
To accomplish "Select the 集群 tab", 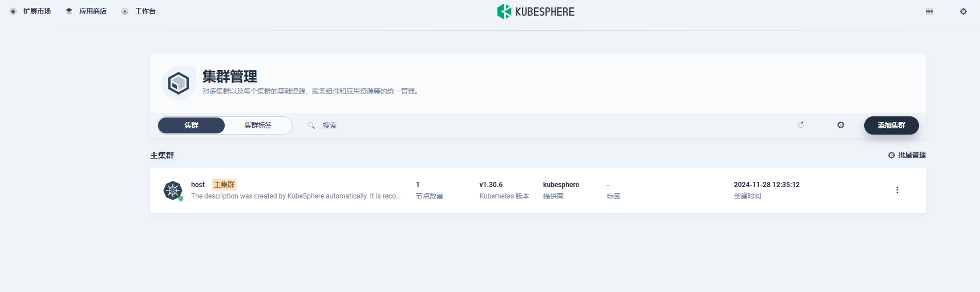I will coord(191,125).
